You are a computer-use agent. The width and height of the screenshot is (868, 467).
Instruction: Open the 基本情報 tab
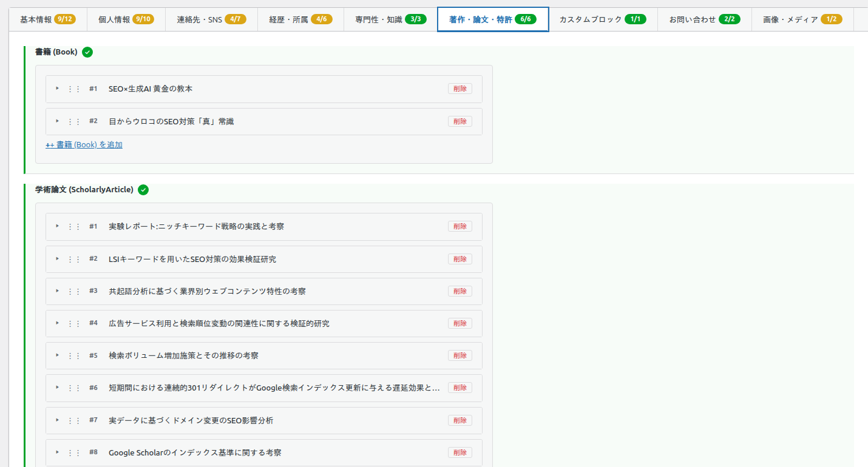(48, 19)
